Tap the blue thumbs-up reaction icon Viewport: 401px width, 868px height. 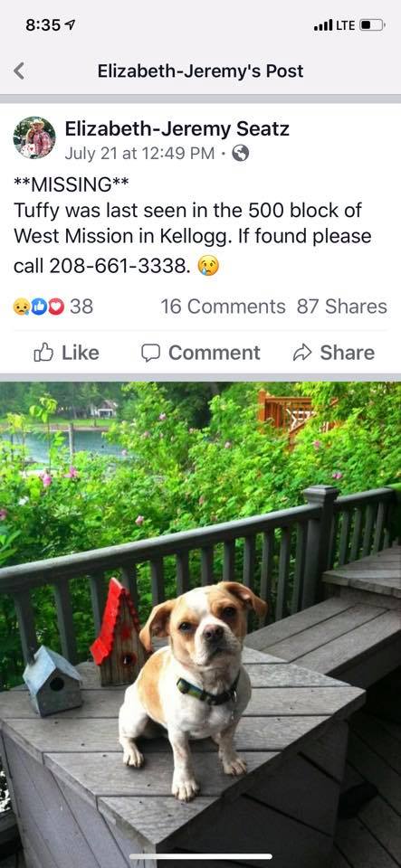point(38,307)
